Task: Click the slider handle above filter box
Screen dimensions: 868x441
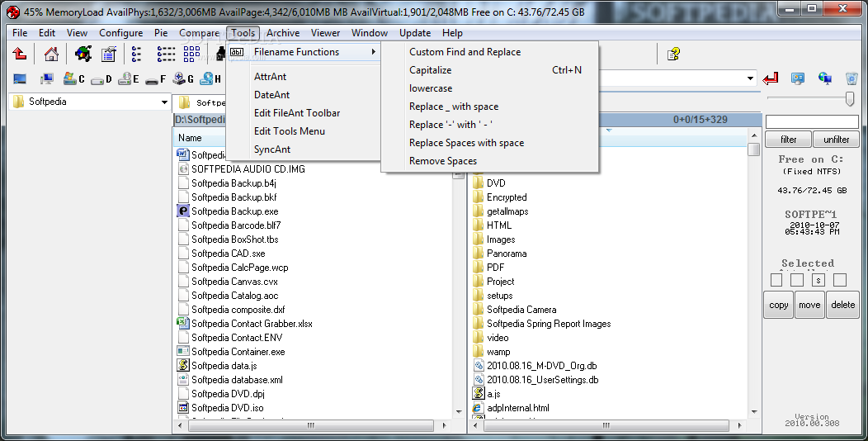Action: (851, 98)
